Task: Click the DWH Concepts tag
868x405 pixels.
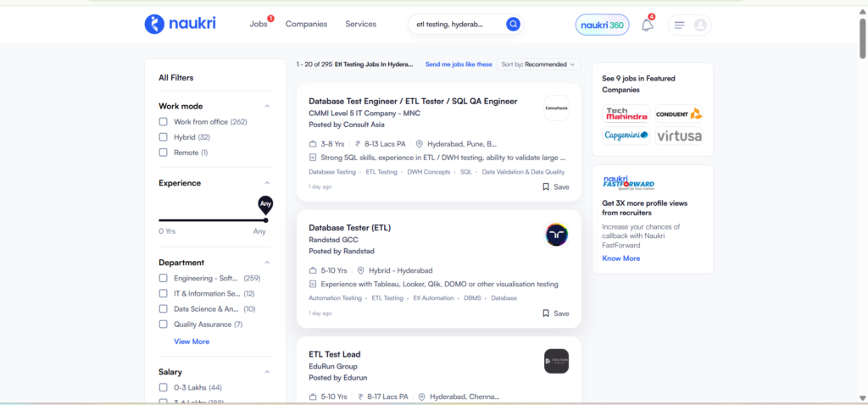Action: (x=429, y=172)
